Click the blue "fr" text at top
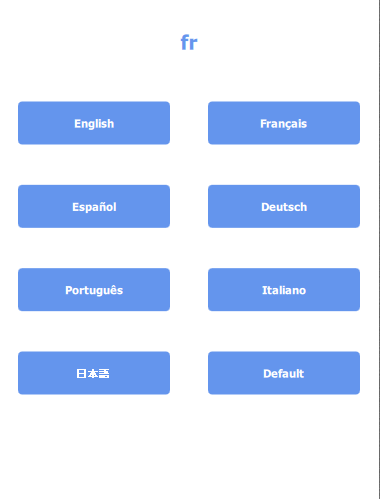The image size is (380, 499). 189,43
